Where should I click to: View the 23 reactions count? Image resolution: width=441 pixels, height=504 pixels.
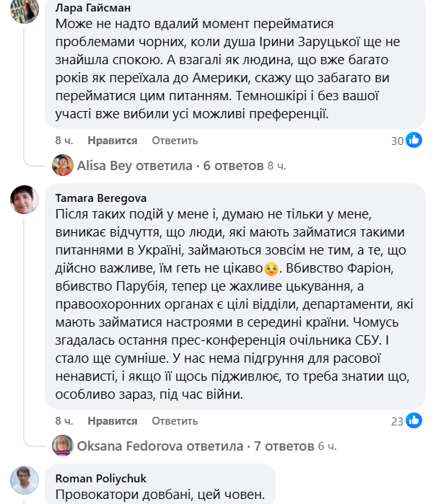[x=397, y=420]
